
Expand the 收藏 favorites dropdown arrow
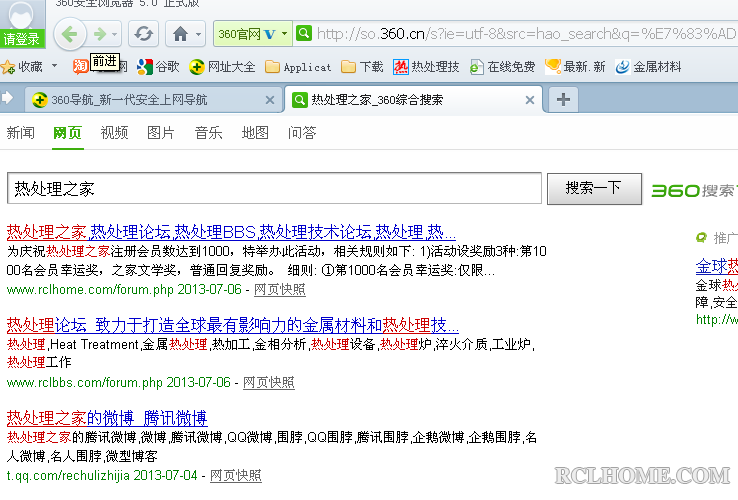click(x=55, y=66)
